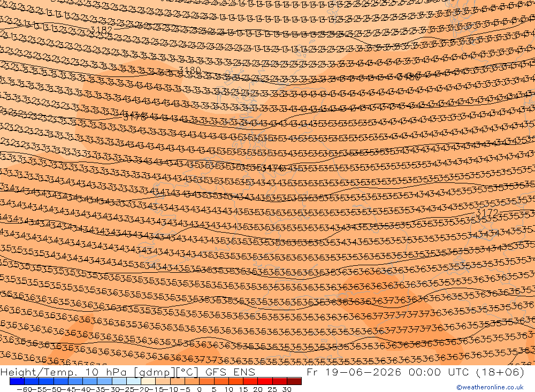Select the "-55" legend scale label
535x392 pixels.
tap(39, 389)
